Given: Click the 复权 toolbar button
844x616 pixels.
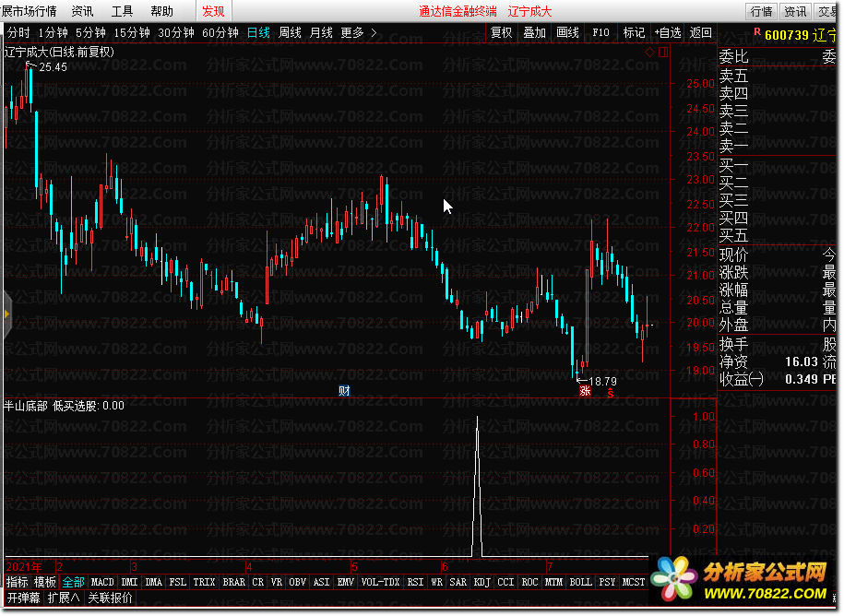Looking at the screenshot, I should (502, 33).
